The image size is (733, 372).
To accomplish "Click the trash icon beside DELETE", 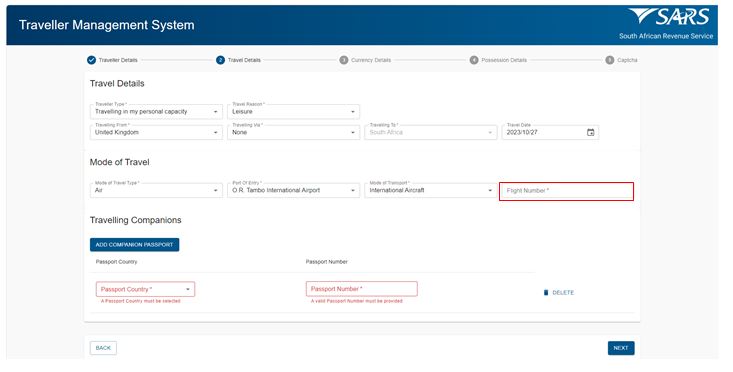I will [546, 293].
